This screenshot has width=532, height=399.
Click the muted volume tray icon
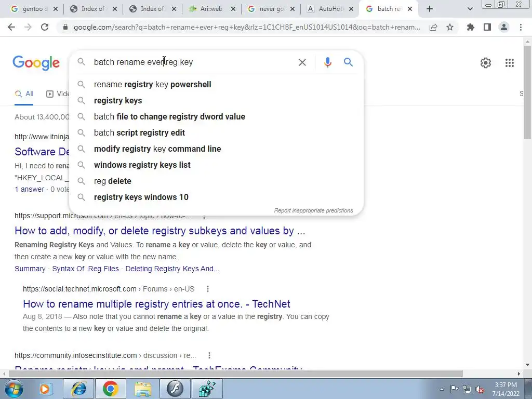click(x=480, y=390)
